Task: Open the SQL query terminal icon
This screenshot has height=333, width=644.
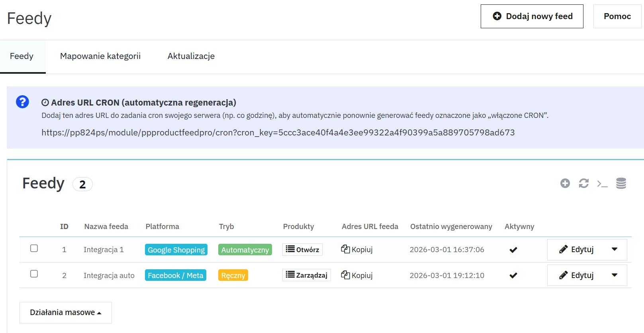Action: (x=602, y=184)
